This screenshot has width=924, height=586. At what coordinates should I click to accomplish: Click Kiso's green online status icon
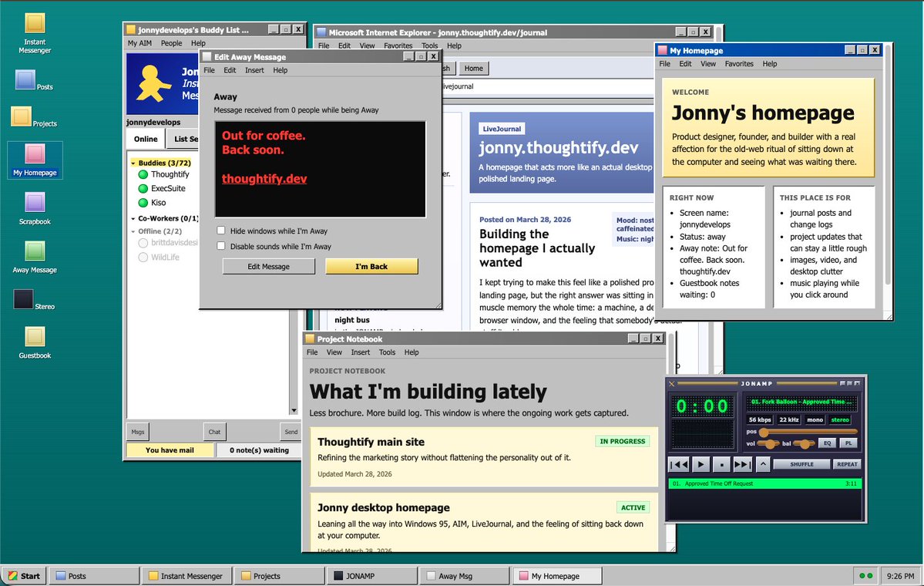(143, 203)
